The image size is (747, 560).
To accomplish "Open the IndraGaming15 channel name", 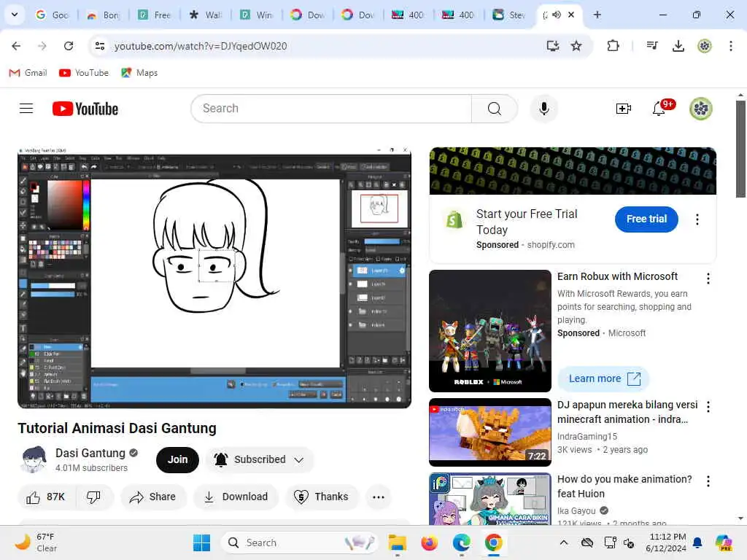I will click(587, 436).
